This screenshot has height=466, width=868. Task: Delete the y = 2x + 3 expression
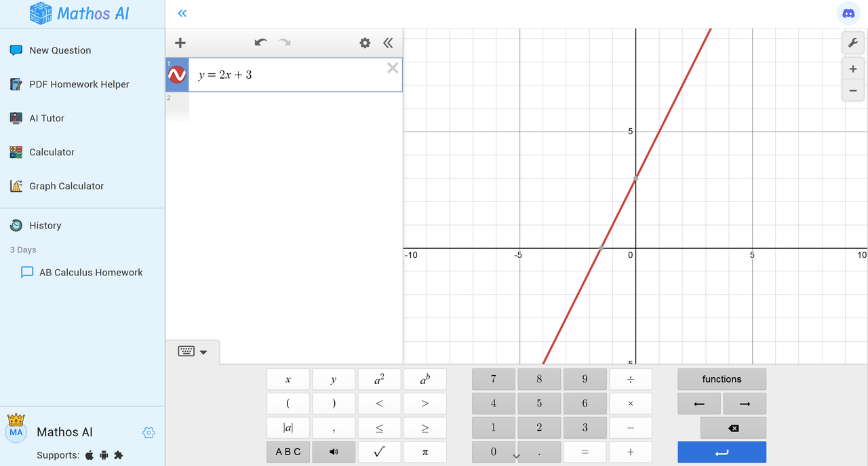tap(392, 67)
